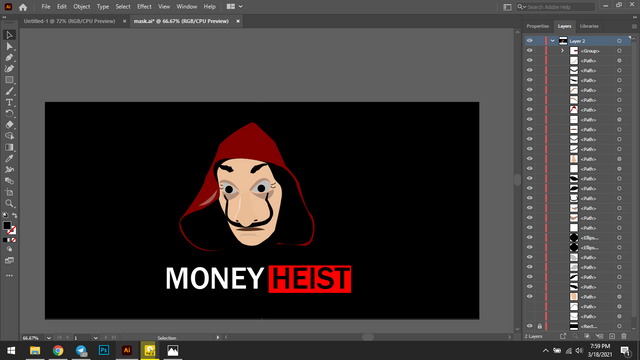Screen dimensions: 640x360
Task: Apply Gradient mode button under swatches
Action: coord(9,240)
